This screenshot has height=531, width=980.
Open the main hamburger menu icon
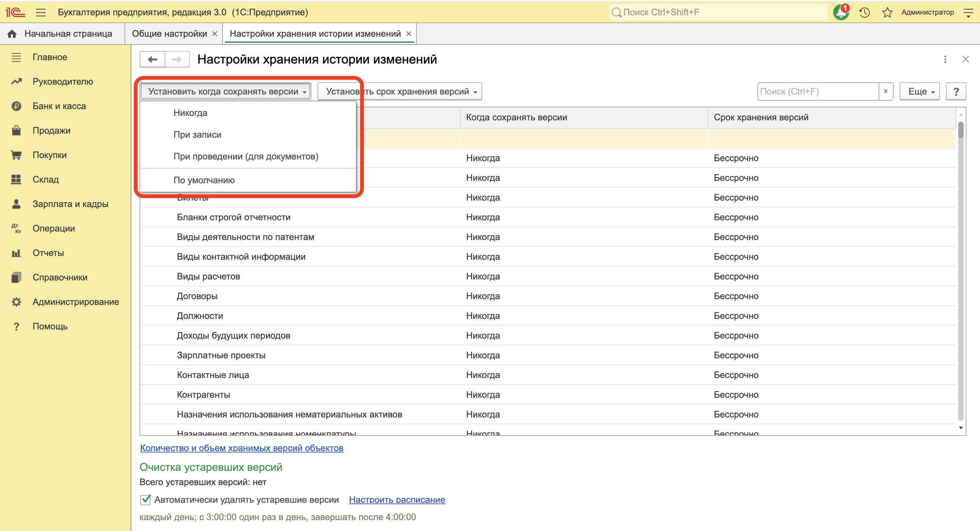pyautogui.click(x=41, y=12)
